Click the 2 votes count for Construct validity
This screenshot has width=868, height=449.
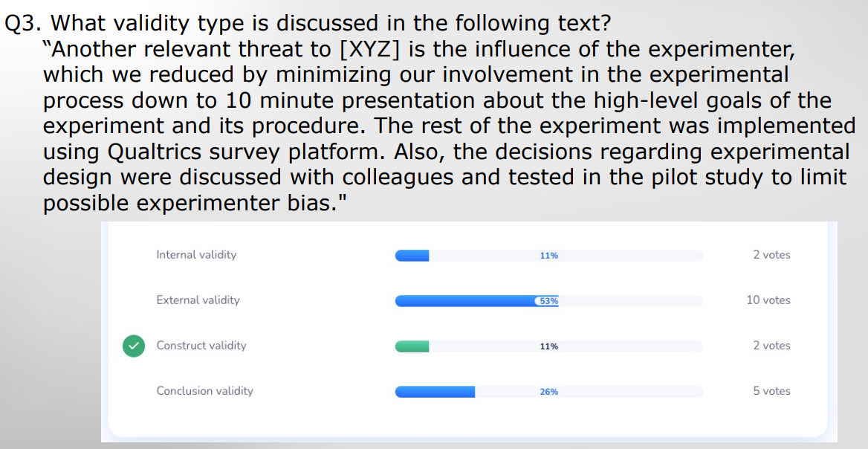[771, 346]
